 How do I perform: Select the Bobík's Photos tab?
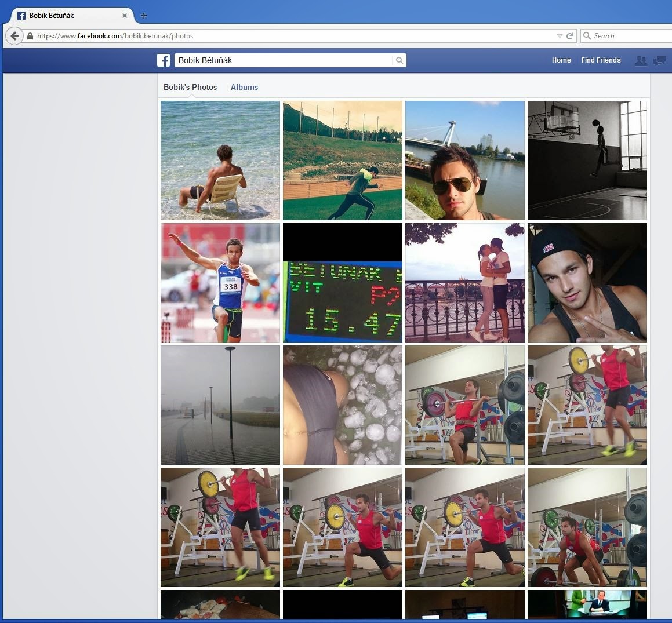[x=190, y=87]
